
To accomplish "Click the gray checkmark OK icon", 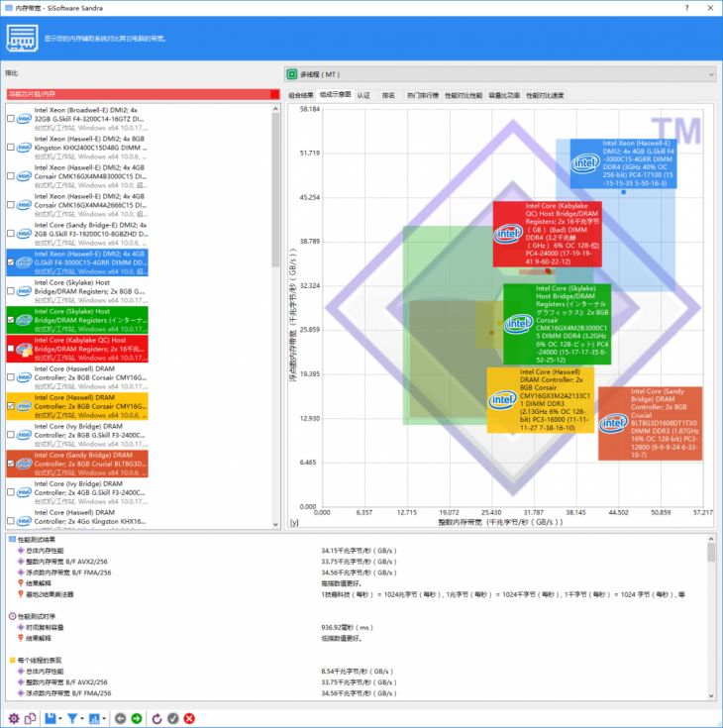I will (x=173, y=718).
